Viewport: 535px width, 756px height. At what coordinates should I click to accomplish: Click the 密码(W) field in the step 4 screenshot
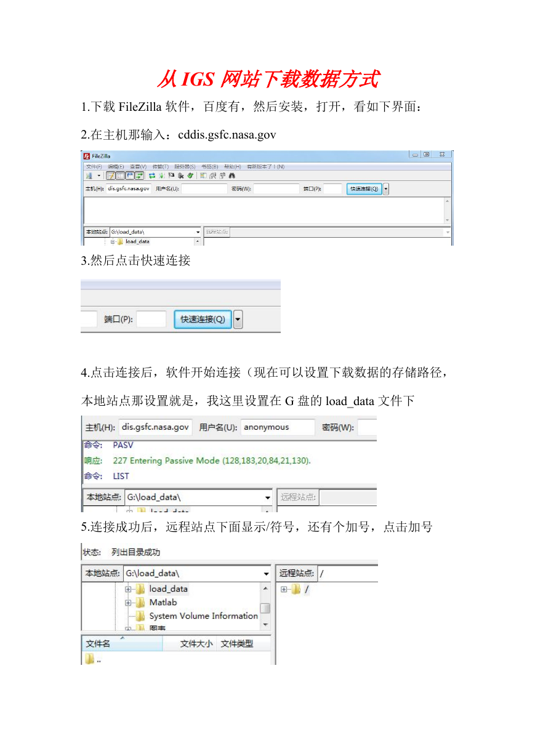tap(368, 427)
